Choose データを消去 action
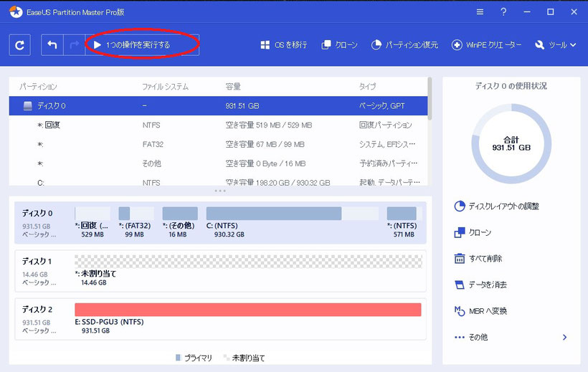The image size is (588, 372). [x=480, y=285]
